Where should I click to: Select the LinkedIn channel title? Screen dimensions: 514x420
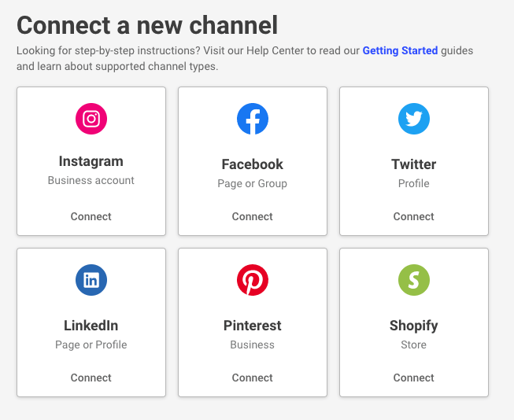pos(91,326)
